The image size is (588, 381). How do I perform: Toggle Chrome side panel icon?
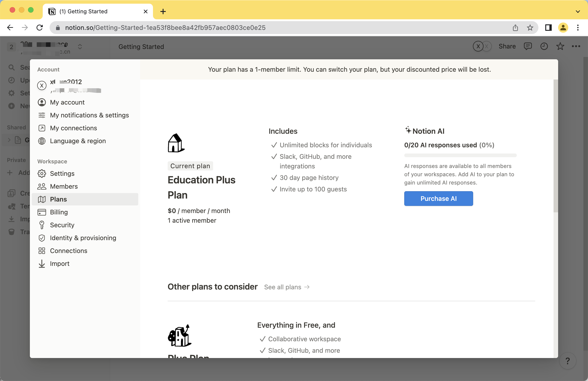click(548, 28)
